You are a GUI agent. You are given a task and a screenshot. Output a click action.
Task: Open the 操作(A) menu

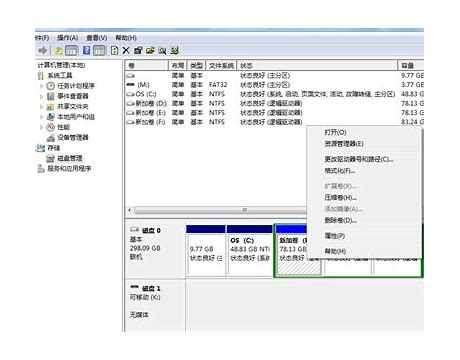(67, 38)
